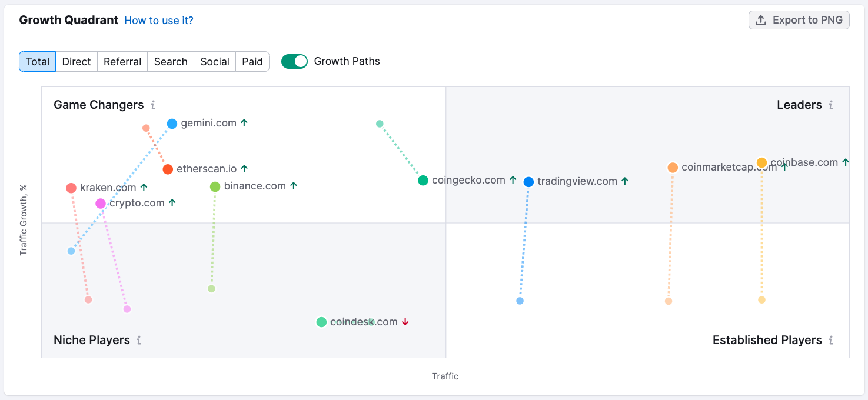Switch to the Referral traffic tab
868x400 pixels.
click(122, 62)
